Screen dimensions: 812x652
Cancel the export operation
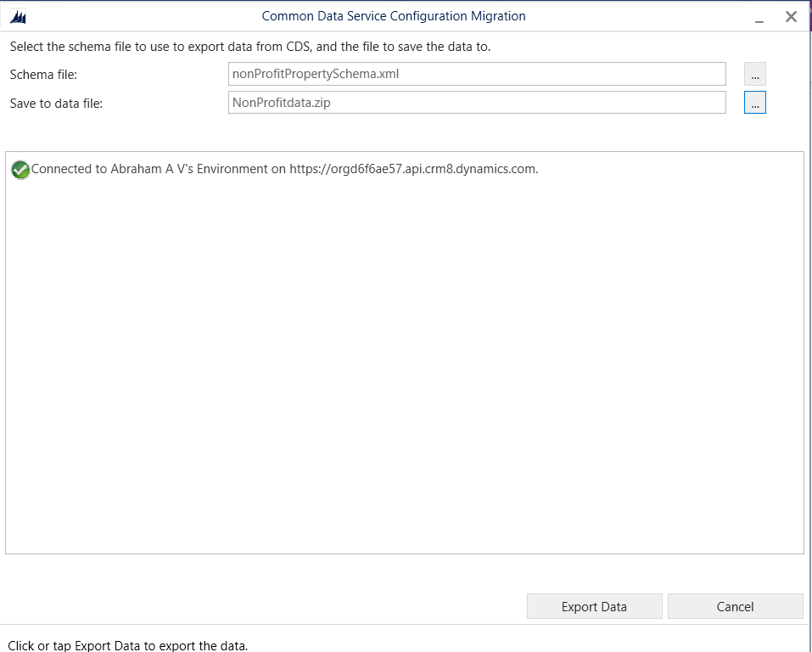click(735, 606)
